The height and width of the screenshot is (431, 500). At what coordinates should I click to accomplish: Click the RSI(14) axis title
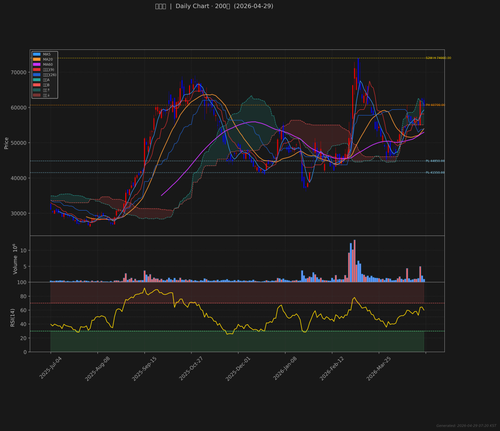coord(12,318)
